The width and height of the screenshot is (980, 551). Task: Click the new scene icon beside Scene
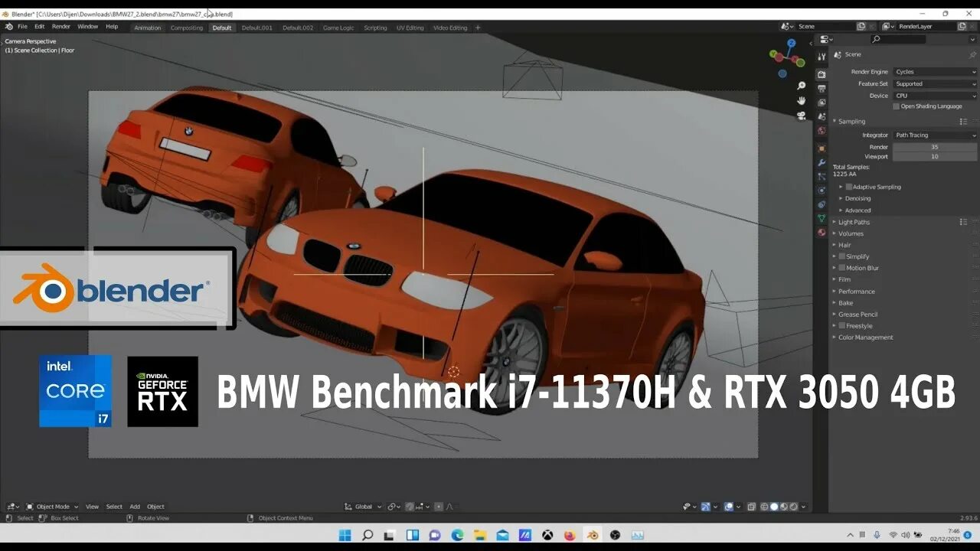click(861, 26)
